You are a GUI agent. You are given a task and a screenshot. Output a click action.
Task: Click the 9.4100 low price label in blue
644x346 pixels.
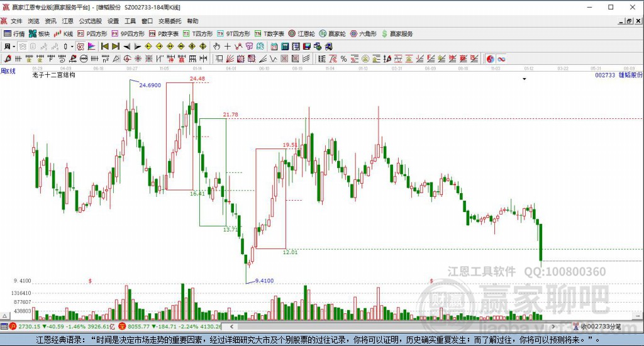(x=264, y=281)
